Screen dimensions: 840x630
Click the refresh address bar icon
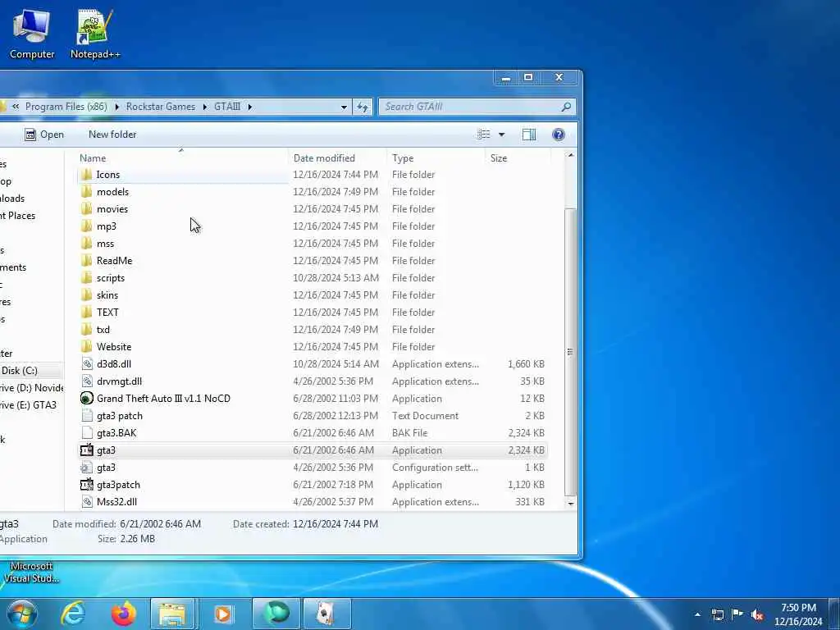pyautogui.click(x=363, y=107)
